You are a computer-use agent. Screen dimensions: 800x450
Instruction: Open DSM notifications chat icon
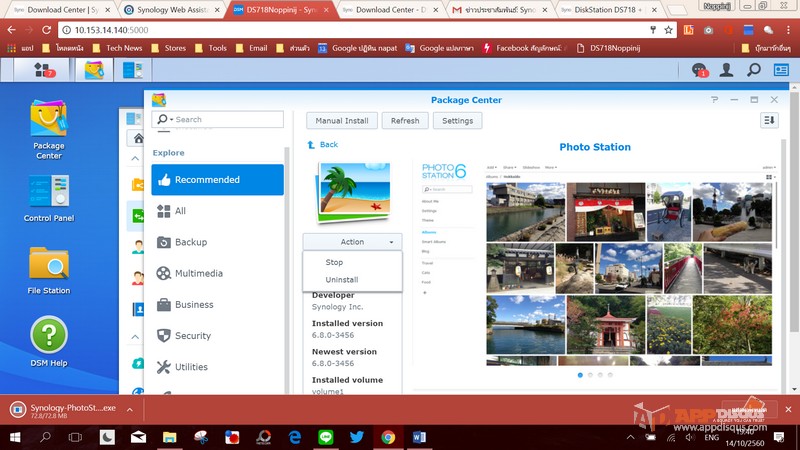tap(699, 70)
